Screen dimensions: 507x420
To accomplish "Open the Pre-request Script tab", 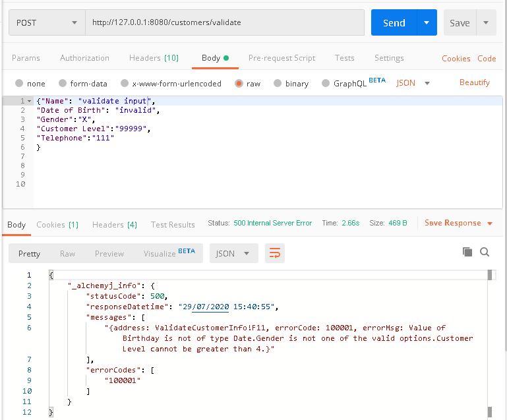I will (x=282, y=58).
